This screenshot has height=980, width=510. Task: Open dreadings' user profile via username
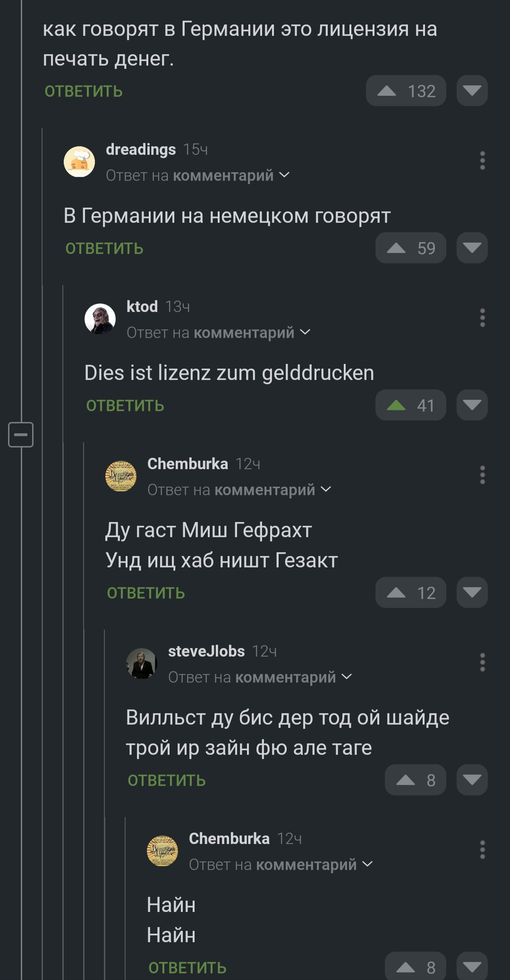point(141,150)
